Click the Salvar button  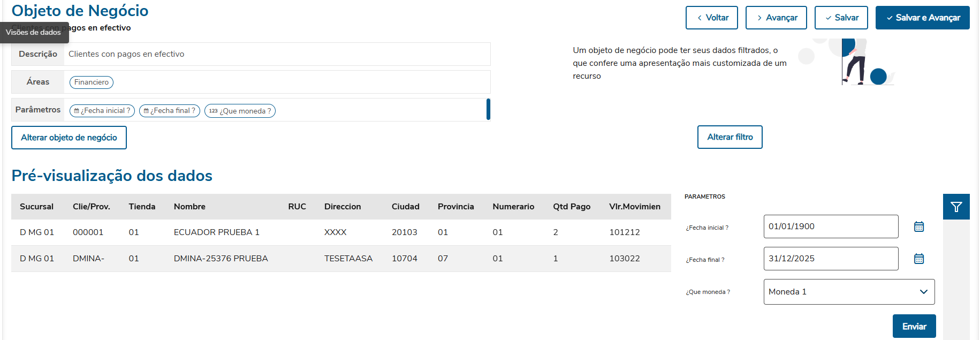tap(841, 18)
